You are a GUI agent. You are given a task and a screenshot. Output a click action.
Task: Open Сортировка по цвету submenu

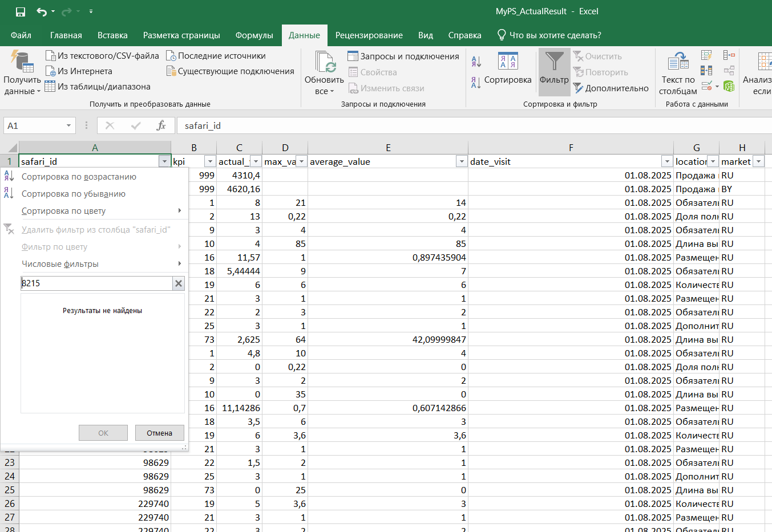tap(94, 211)
